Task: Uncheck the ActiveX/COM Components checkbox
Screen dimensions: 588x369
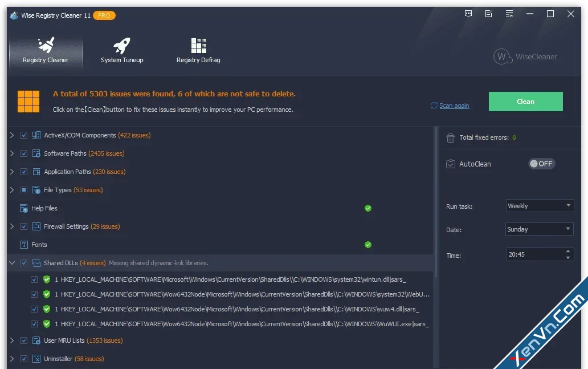Action: 24,135
